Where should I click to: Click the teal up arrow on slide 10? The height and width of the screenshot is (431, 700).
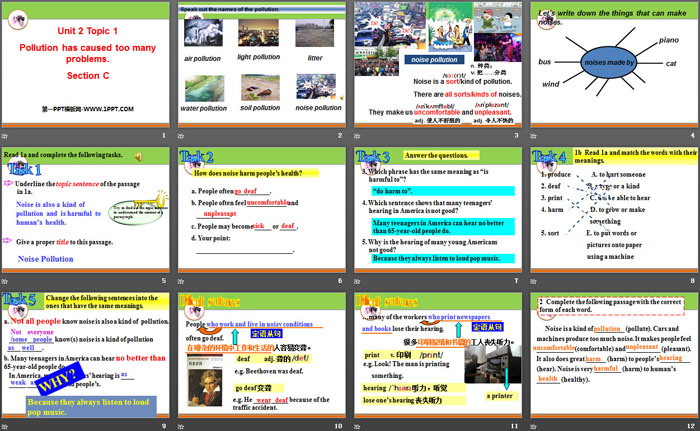coord(235,336)
